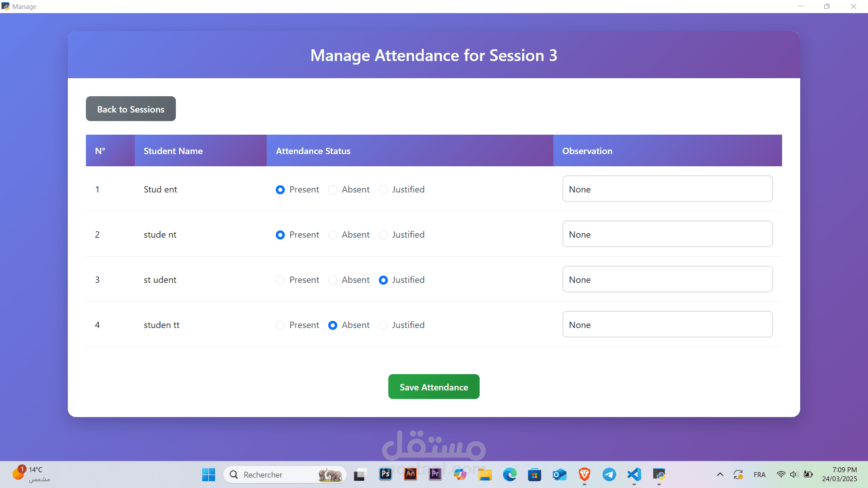
Task: Focus observation field for student 3
Action: (x=667, y=279)
